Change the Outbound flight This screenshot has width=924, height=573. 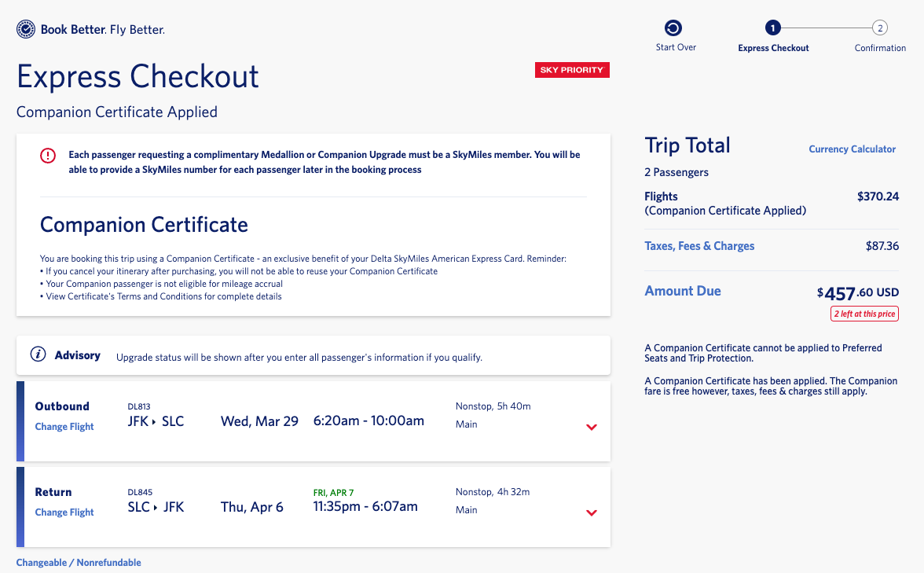[64, 426]
